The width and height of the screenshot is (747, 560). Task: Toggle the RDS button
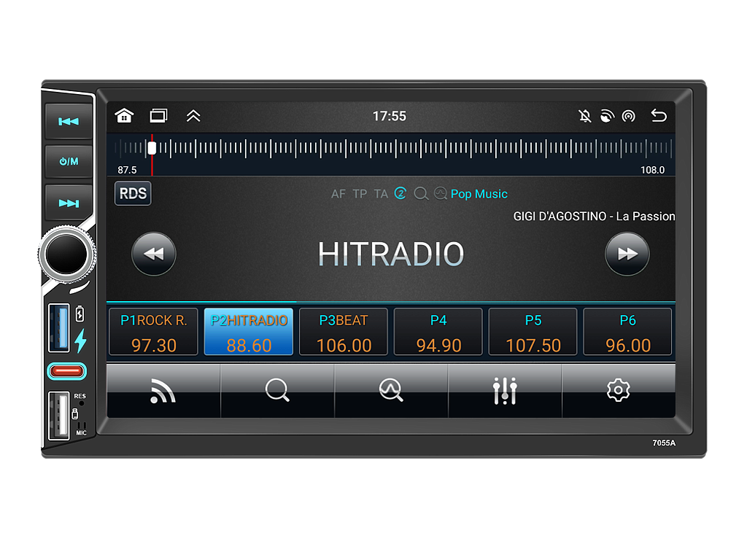coord(133,193)
